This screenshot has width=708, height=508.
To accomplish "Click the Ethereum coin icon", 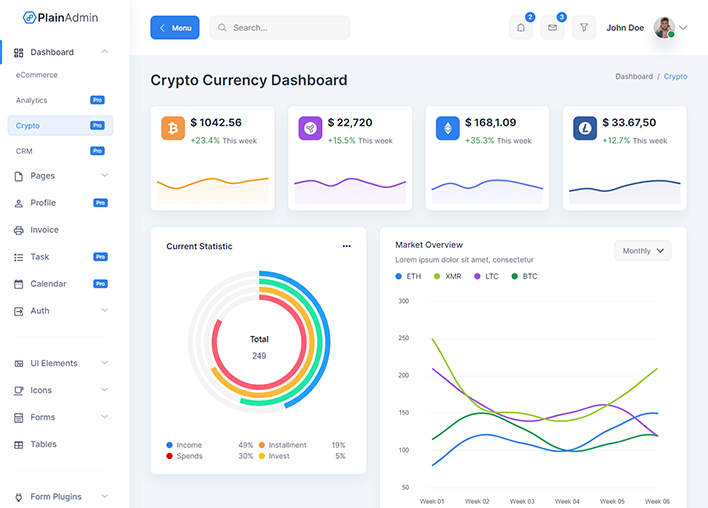I will point(447,128).
